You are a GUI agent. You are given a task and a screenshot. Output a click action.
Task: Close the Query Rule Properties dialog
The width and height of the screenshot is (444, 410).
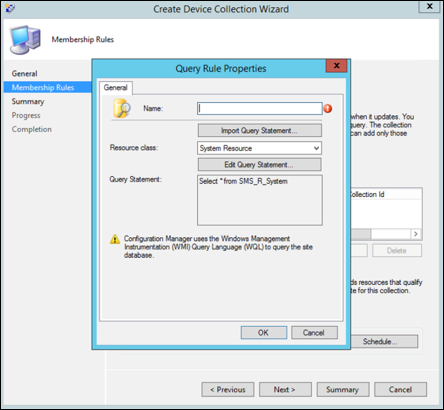(336, 66)
